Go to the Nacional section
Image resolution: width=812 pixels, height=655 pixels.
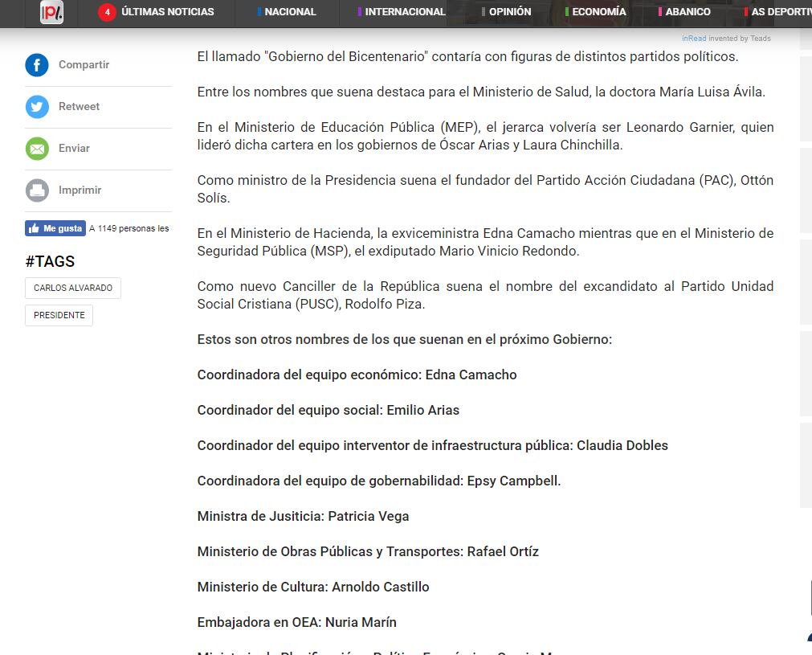pos(289,12)
